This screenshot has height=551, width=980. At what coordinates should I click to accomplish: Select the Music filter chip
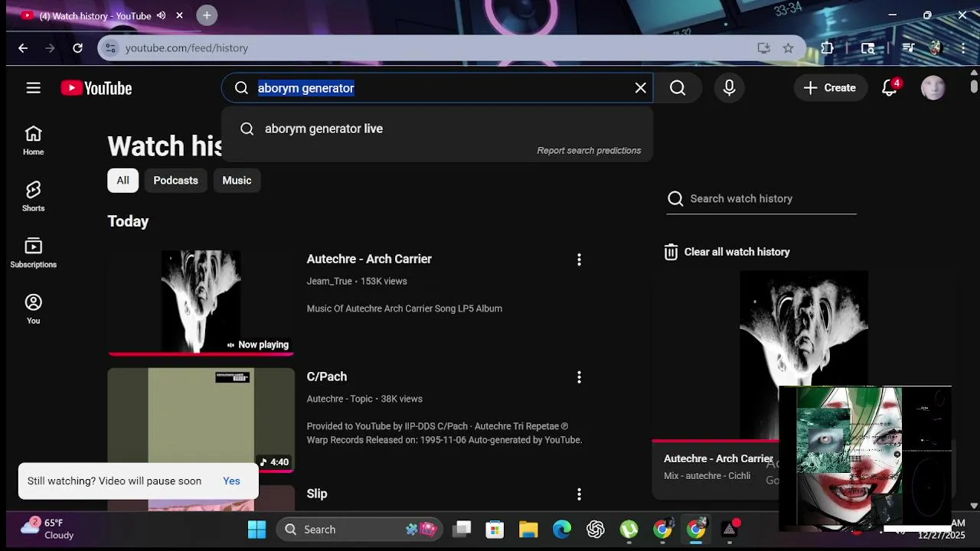237,181
